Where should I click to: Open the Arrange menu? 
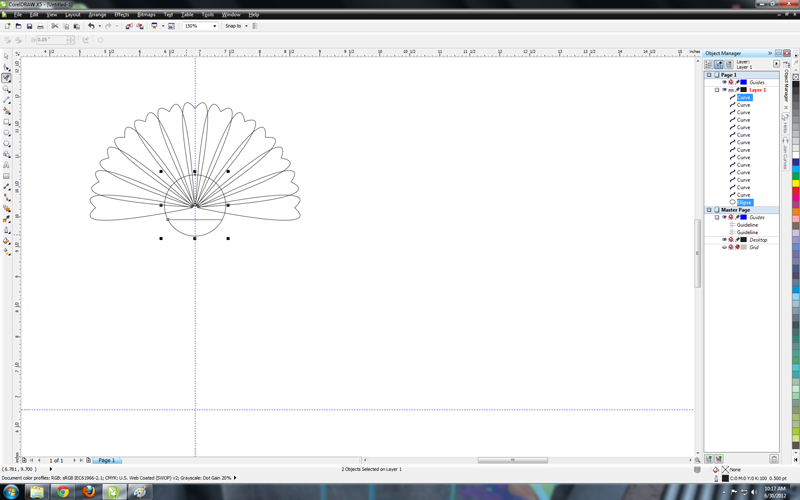point(97,15)
